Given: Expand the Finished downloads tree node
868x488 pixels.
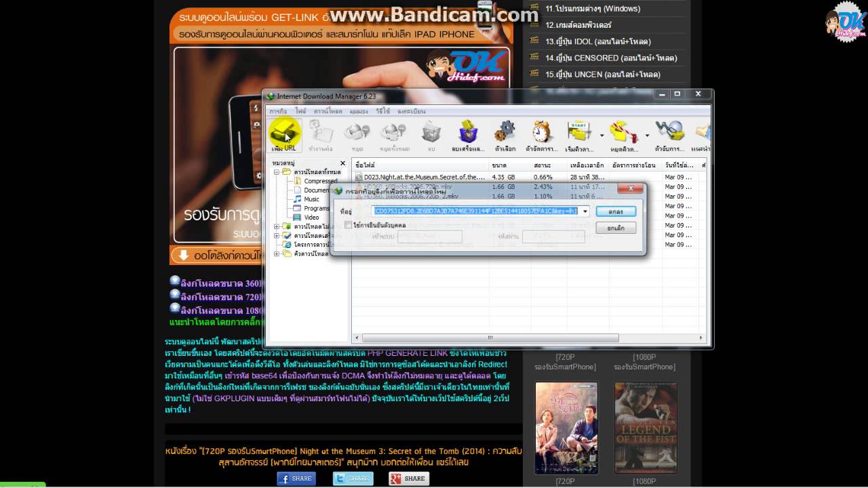Looking at the screenshot, I should [277, 236].
